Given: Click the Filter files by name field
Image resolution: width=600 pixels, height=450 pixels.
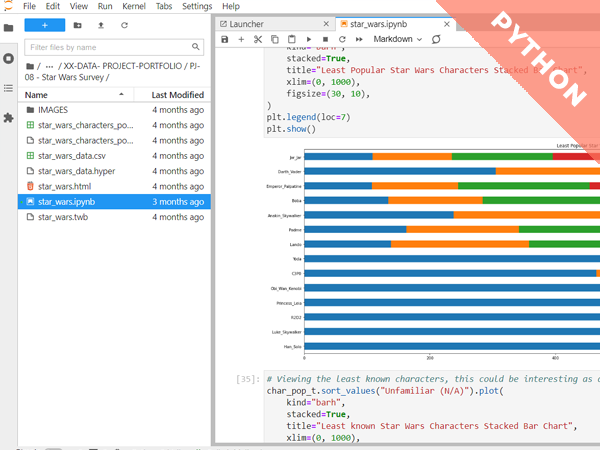Looking at the screenshot, I should tap(114, 47).
